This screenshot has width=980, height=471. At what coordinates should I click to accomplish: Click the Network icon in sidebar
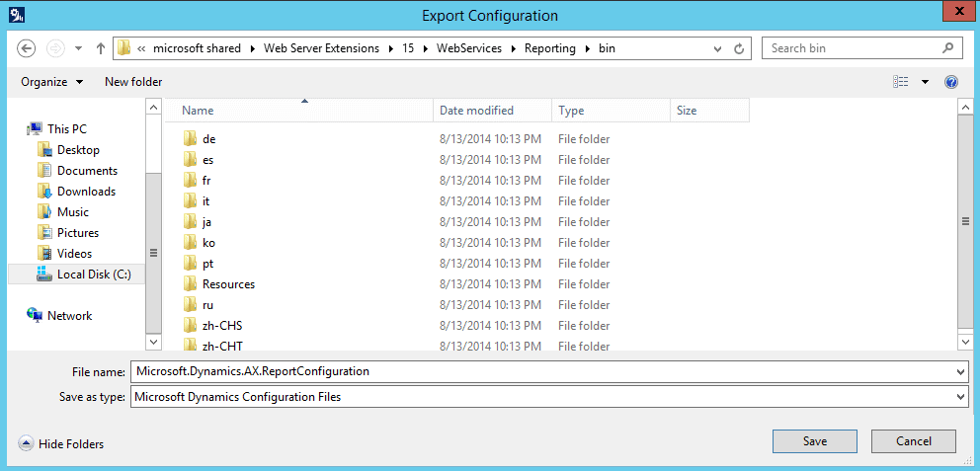(35, 315)
